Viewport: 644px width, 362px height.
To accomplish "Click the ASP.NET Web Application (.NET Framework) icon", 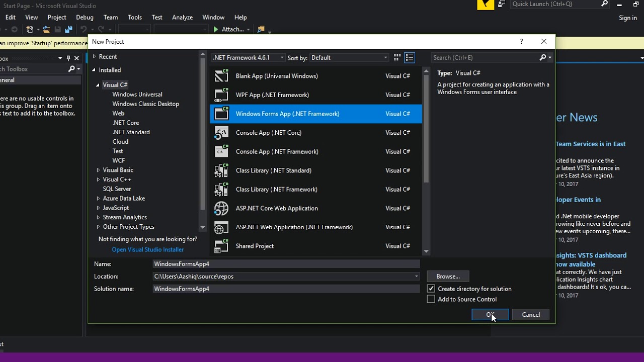I will [221, 227].
